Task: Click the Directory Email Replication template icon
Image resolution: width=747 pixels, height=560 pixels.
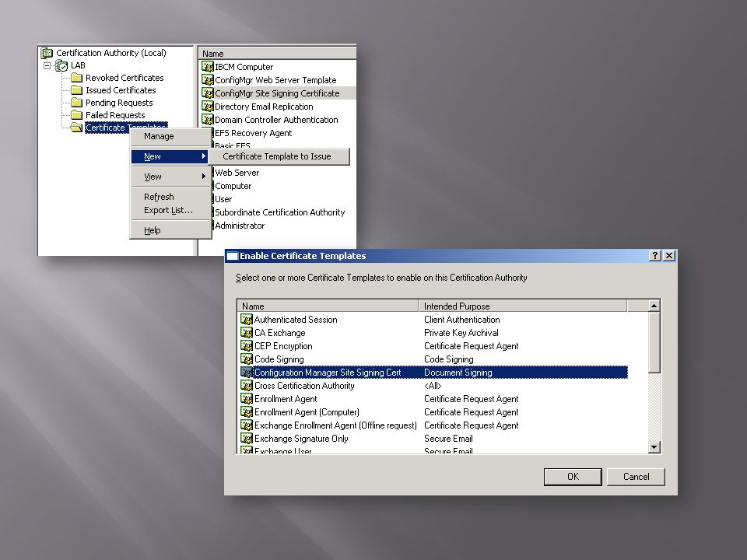Action: click(208, 107)
